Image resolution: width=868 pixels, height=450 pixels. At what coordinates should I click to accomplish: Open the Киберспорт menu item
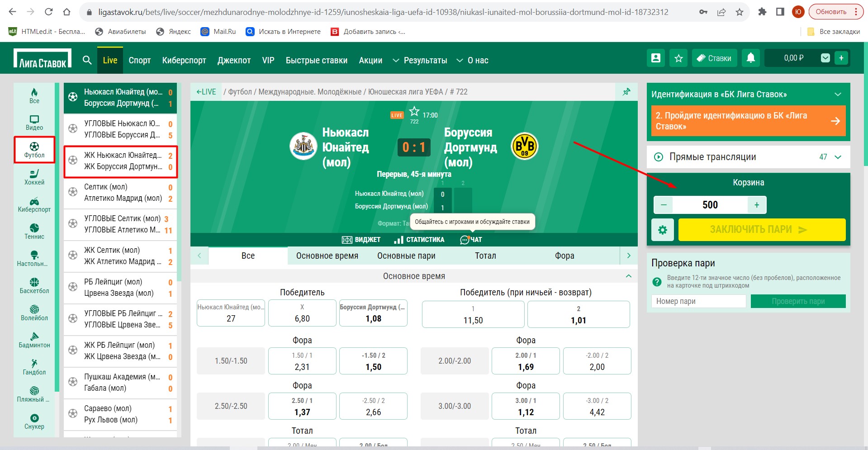184,60
